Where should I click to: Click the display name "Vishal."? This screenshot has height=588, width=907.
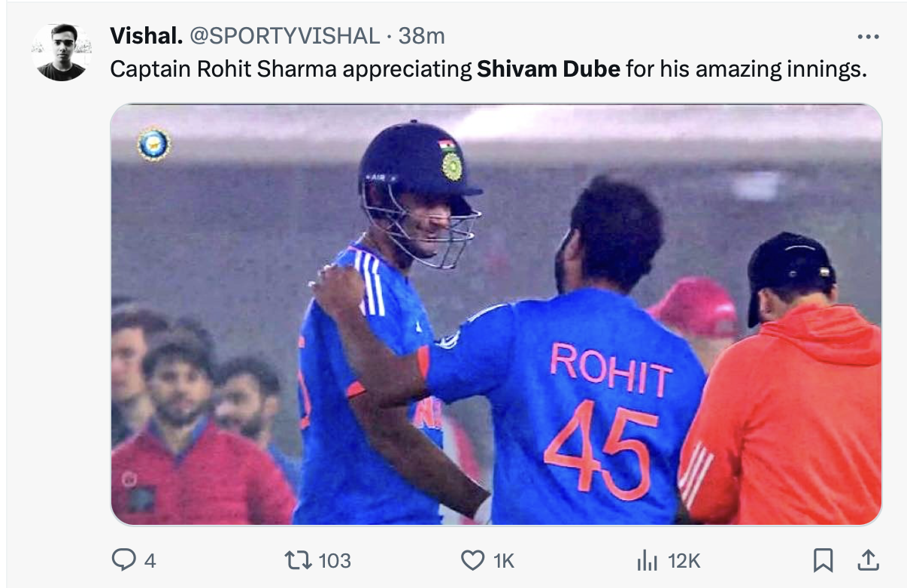coord(146,35)
